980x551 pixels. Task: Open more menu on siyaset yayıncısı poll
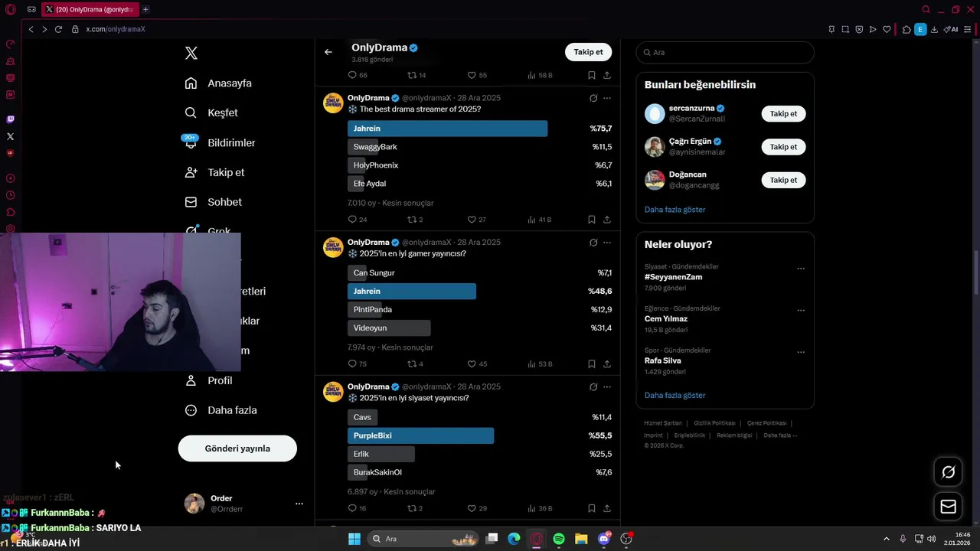[607, 387]
